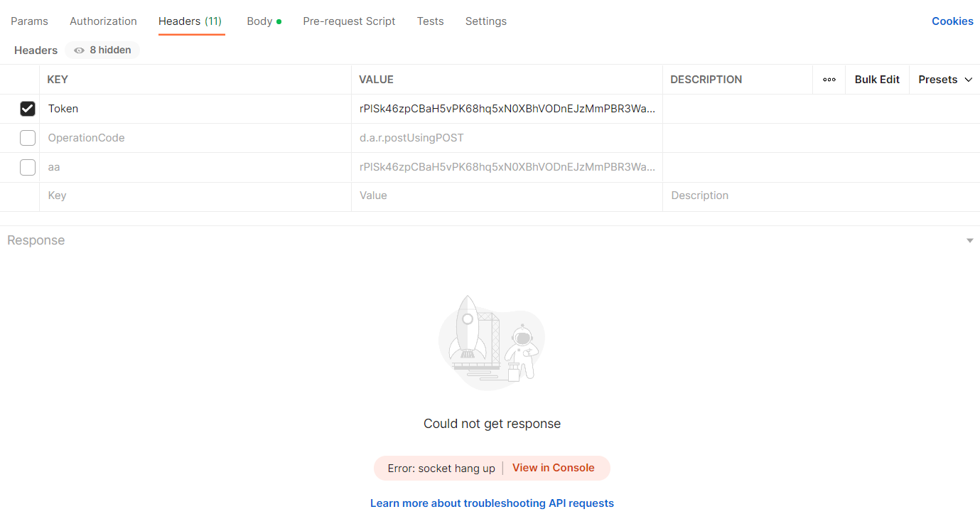Open the request Settings tab
The image size is (980, 519).
[485, 21]
